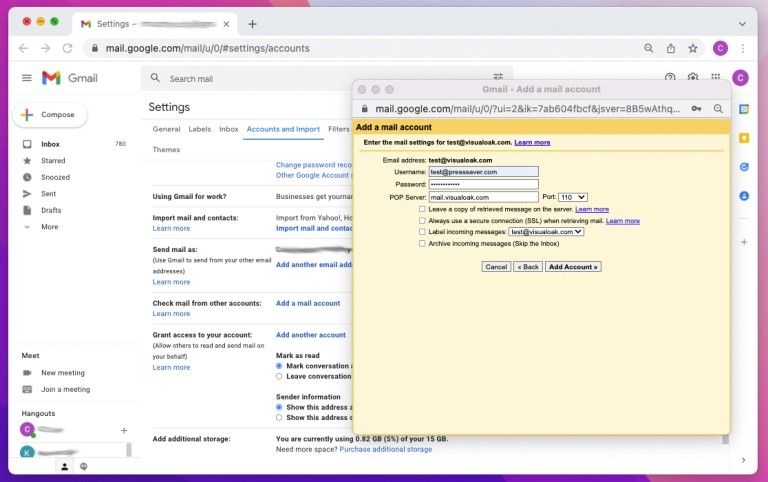Click the share icon in address bar

click(x=671, y=48)
